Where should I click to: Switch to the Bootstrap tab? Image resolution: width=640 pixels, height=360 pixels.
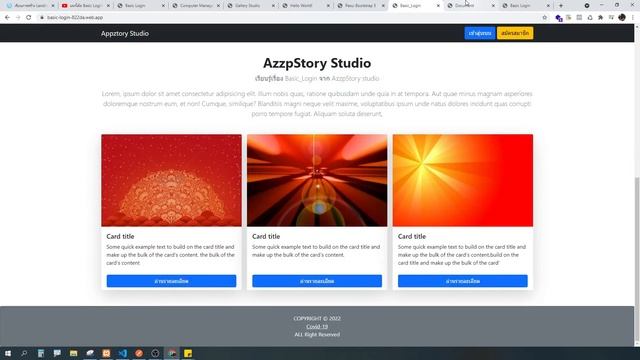coord(361,6)
